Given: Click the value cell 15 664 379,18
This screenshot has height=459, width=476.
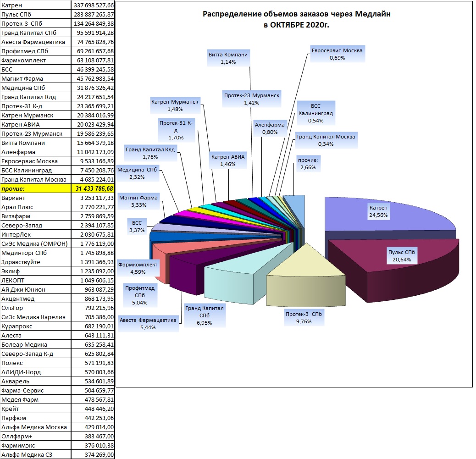Looking at the screenshot, I should (93, 143).
